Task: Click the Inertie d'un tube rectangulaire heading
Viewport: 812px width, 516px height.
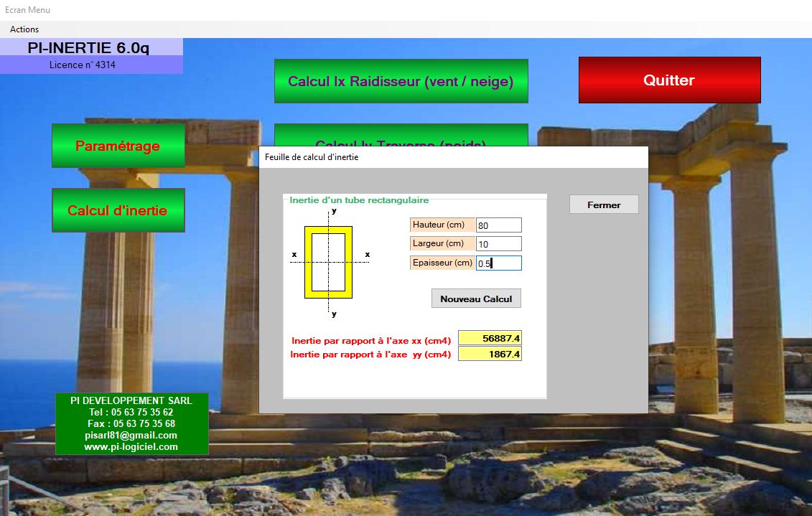Action: pos(359,200)
